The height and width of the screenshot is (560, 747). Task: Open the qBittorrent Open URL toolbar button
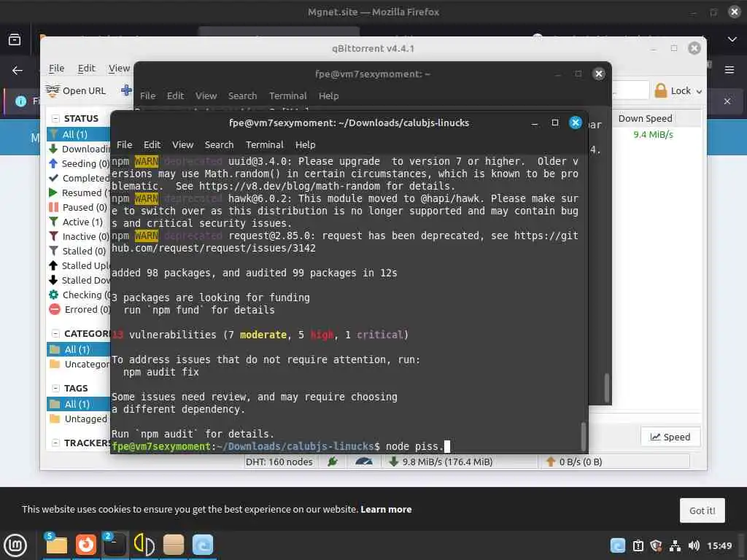[x=76, y=90]
